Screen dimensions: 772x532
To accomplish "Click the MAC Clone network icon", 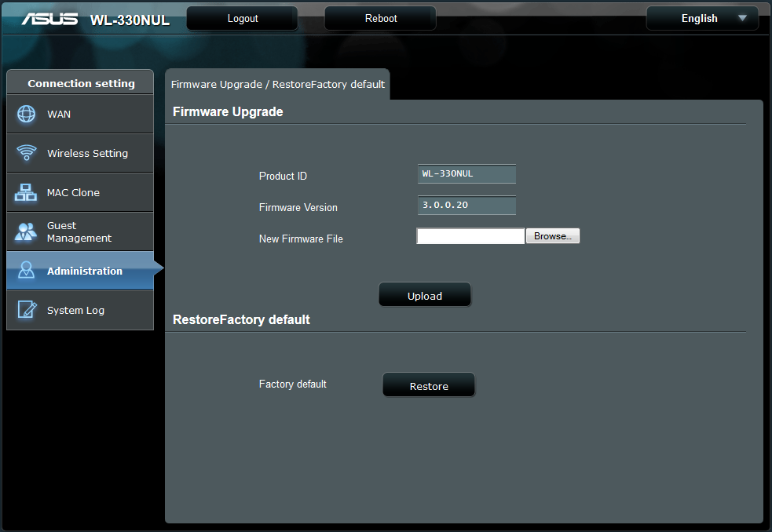I will pos(27,192).
